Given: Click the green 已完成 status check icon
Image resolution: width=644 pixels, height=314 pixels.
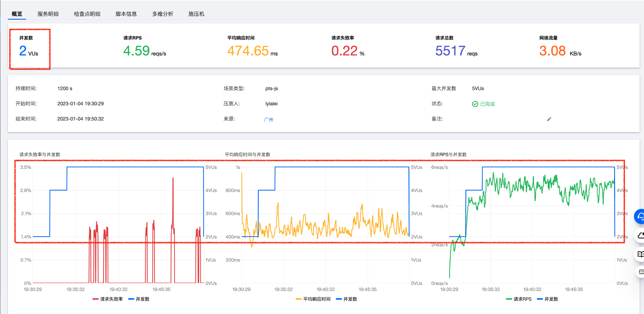Looking at the screenshot, I should point(475,104).
